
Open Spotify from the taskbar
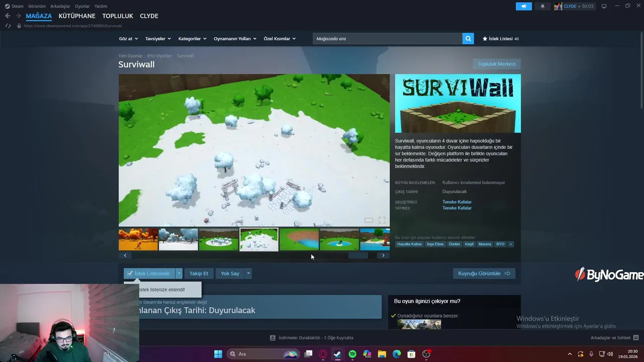tap(352, 354)
